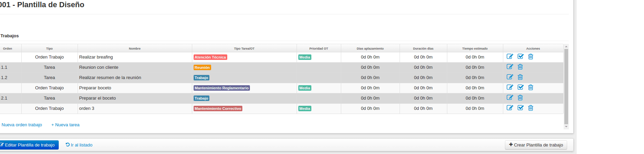Click 'Trabajo' label in row 2.1
This screenshot has width=644, height=154.
pos(202,98)
